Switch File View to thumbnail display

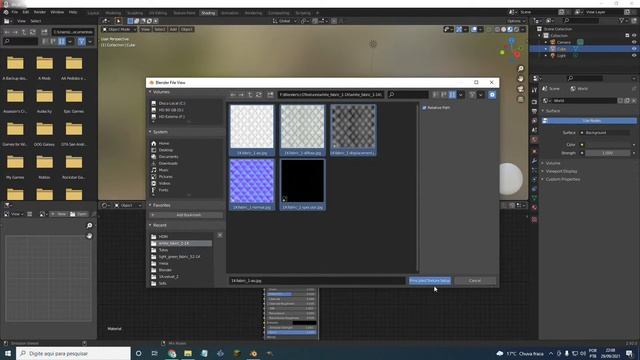click(x=452, y=95)
